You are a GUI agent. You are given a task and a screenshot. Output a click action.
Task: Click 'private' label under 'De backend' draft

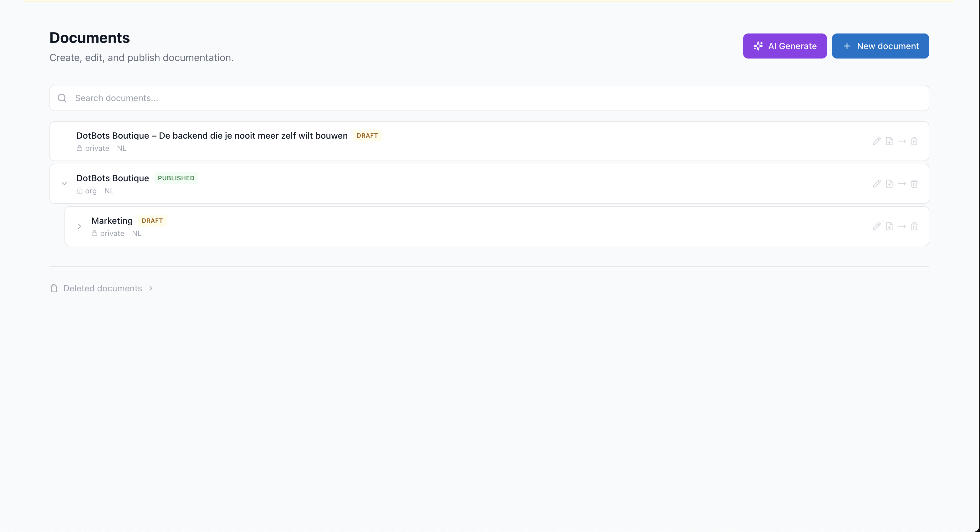(x=97, y=148)
